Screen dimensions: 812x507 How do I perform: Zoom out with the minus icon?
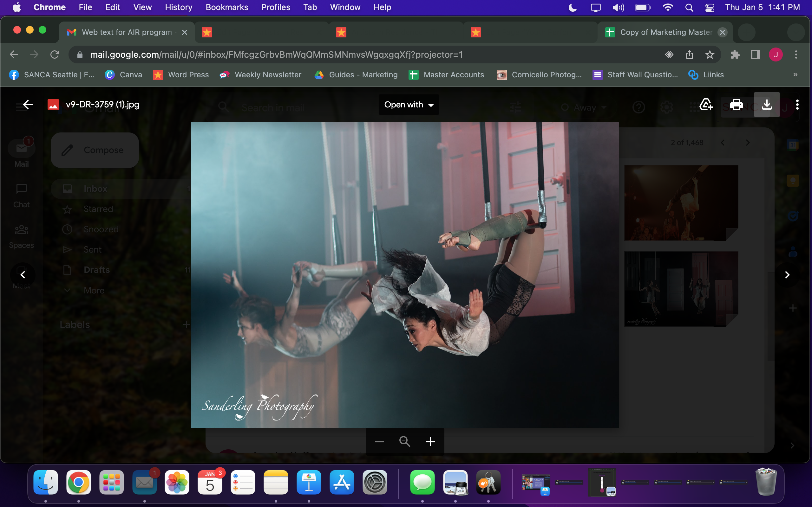[x=379, y=442]
